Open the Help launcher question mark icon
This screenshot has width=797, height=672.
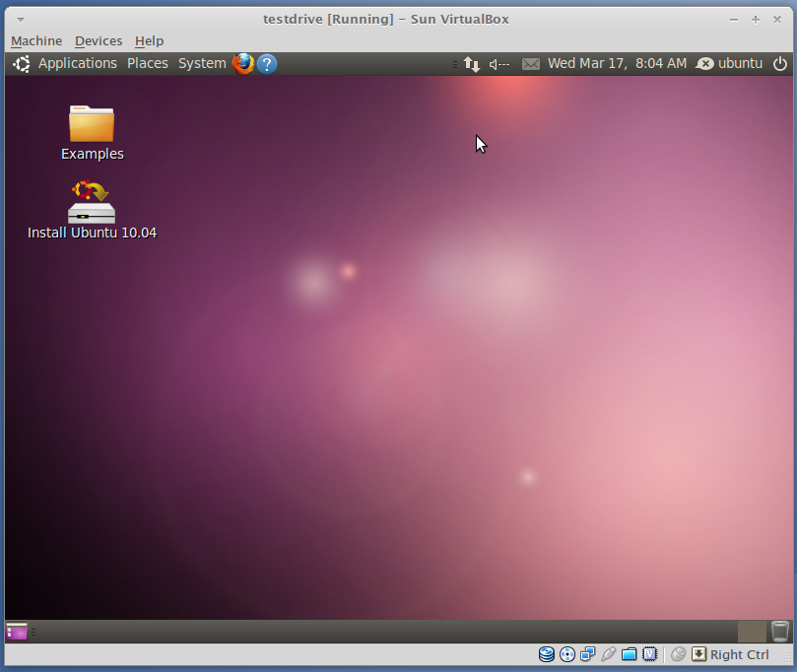[267, 64]
